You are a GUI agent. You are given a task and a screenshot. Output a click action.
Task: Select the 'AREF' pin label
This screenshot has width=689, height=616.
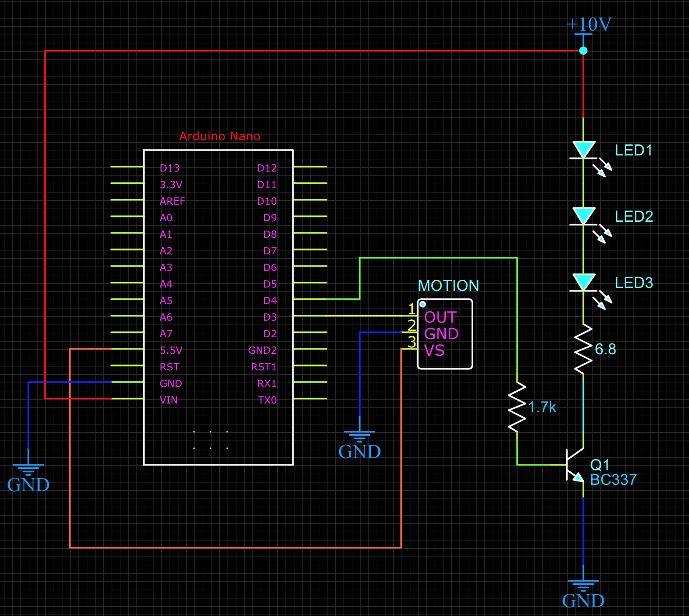[172, 201]
